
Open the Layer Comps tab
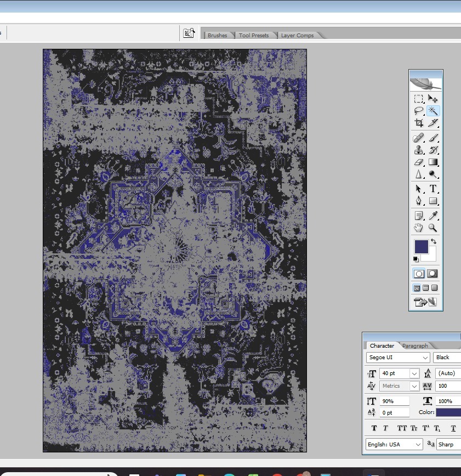pyautogui.click(x=298, y=36)
